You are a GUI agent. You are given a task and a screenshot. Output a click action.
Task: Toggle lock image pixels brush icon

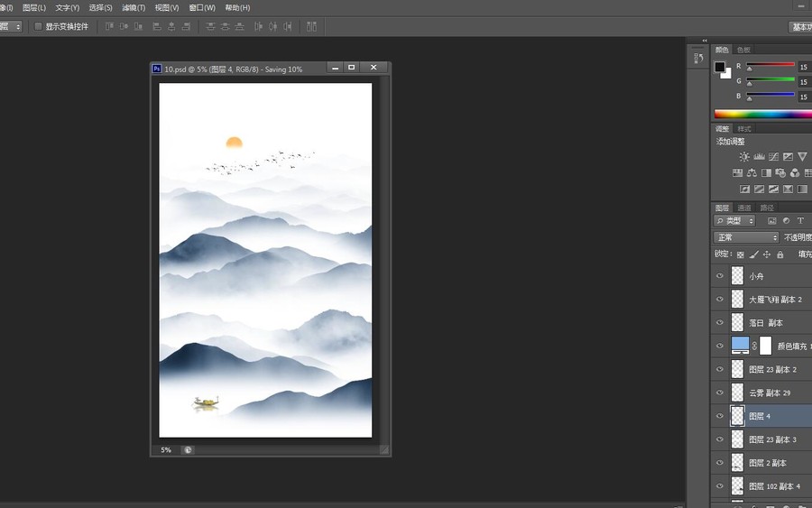pos(754,254)
